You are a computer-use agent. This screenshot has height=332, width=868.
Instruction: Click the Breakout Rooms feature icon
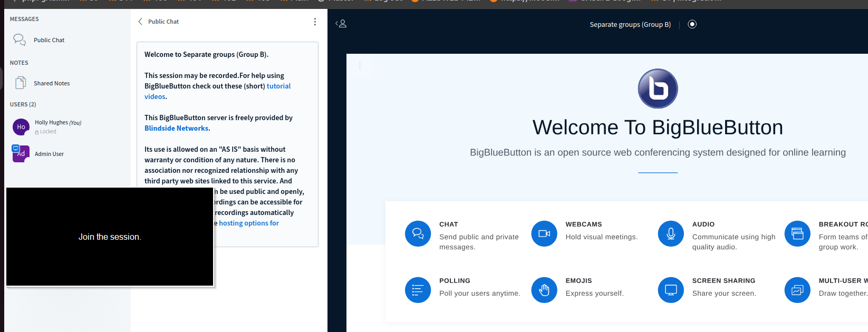[797, 233]
